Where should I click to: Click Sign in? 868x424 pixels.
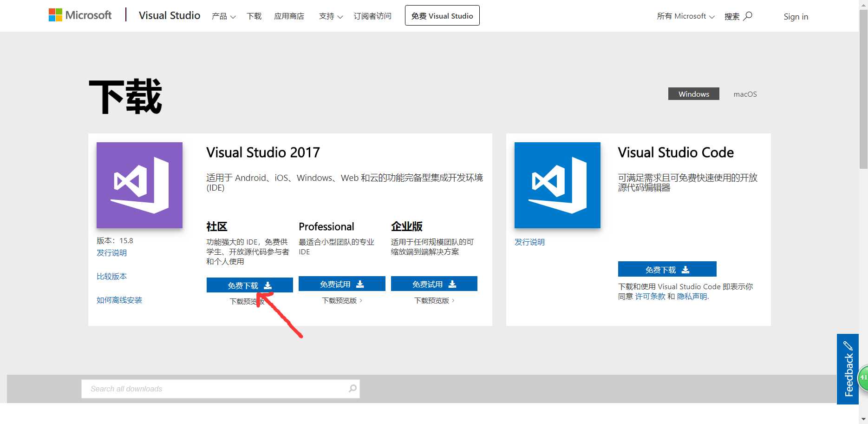pos(796,17)
